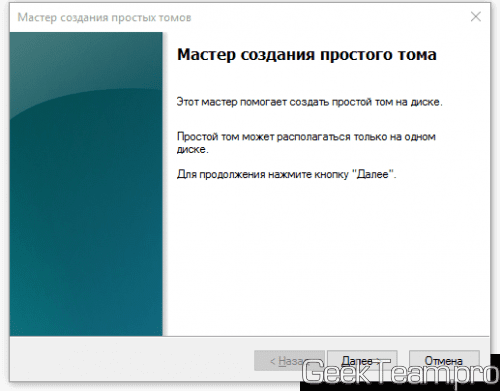500x391 pixels.
Task: Close the Мастер создания простых томов window
Action: click(x=476, y=17)
